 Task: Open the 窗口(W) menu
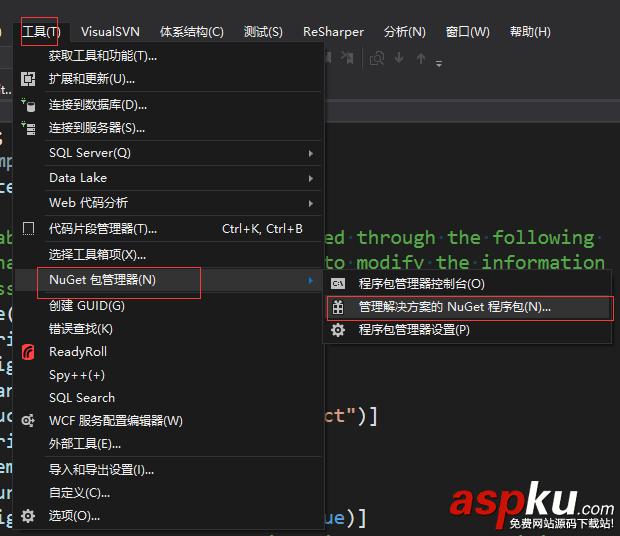pos(468,32)
